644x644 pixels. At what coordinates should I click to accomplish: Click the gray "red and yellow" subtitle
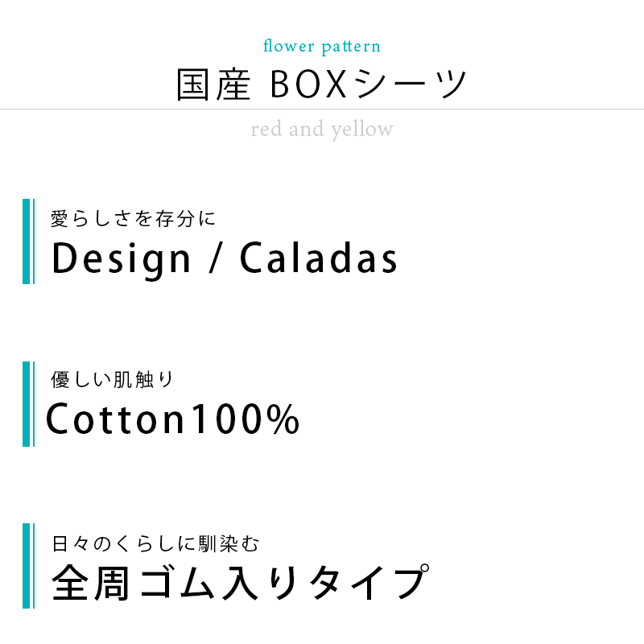pos(322,129)
